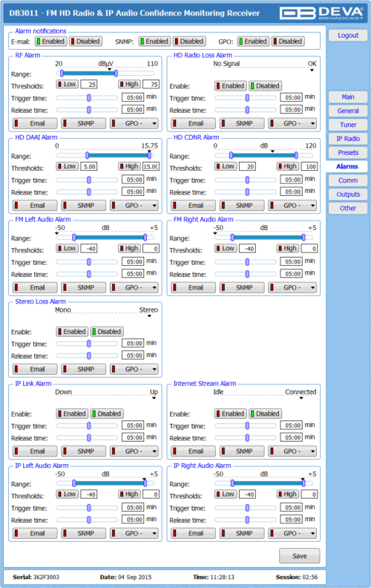Toggle Email indicator in IP Link Alarm

[35, 451]
